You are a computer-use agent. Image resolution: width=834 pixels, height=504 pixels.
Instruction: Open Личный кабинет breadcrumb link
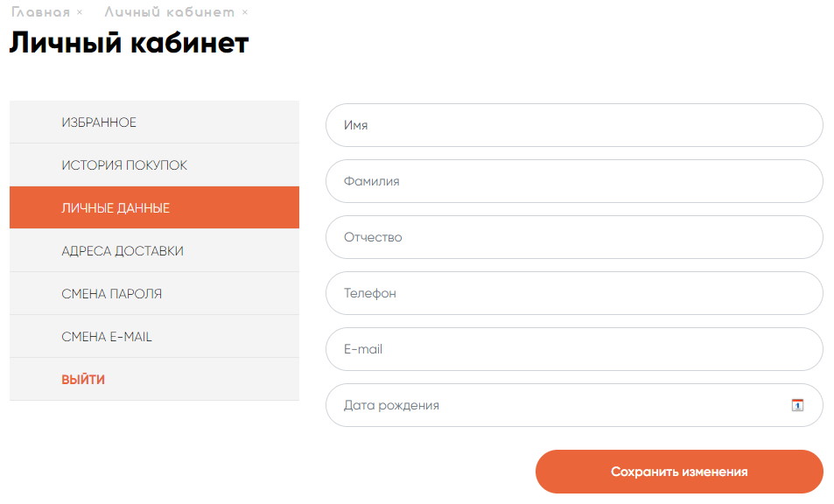(169, 11)
